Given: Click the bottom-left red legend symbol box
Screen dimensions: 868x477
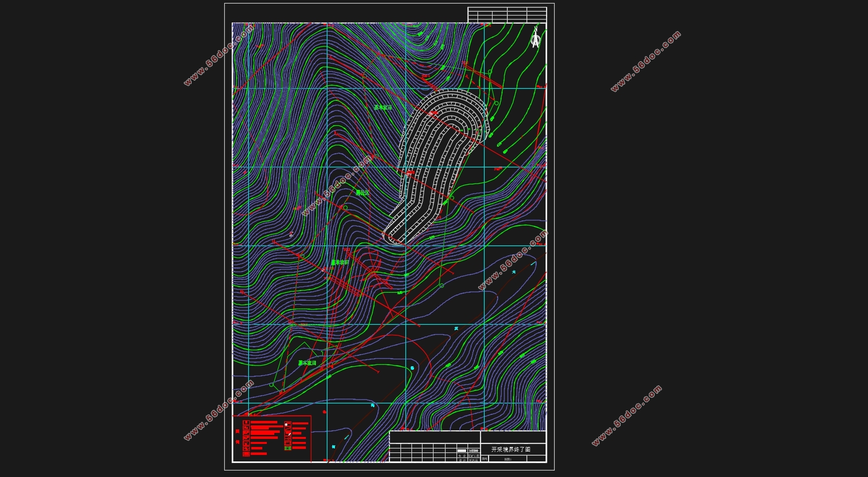Looking at the screenshot, I should [x=246, y=454].
